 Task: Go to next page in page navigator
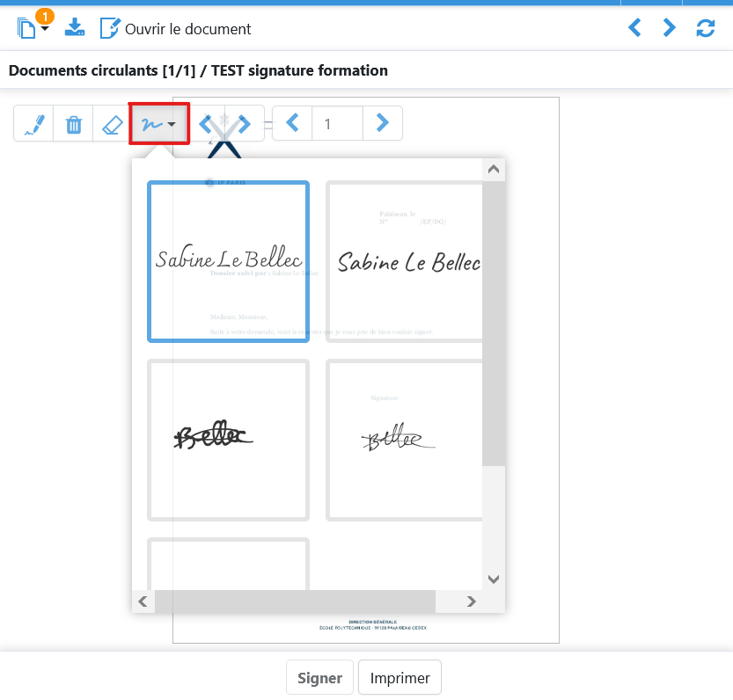tap(382, 123)
